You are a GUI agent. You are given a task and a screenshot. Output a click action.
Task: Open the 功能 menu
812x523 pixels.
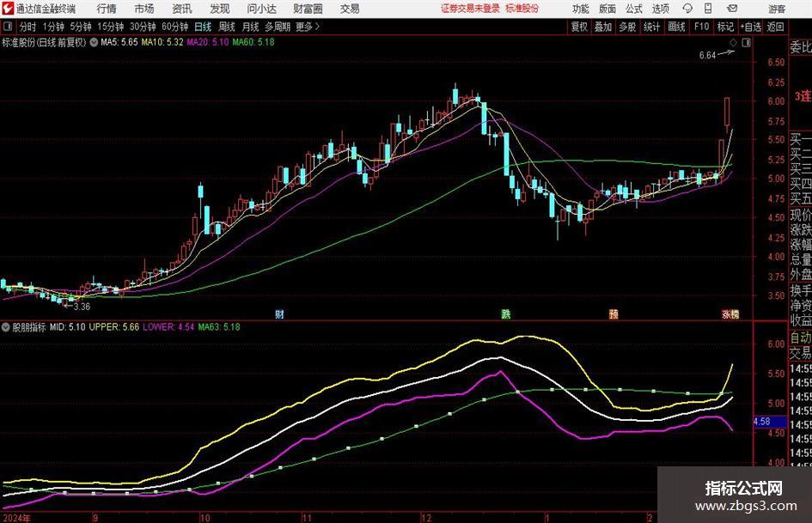click(x=581, y=9)
